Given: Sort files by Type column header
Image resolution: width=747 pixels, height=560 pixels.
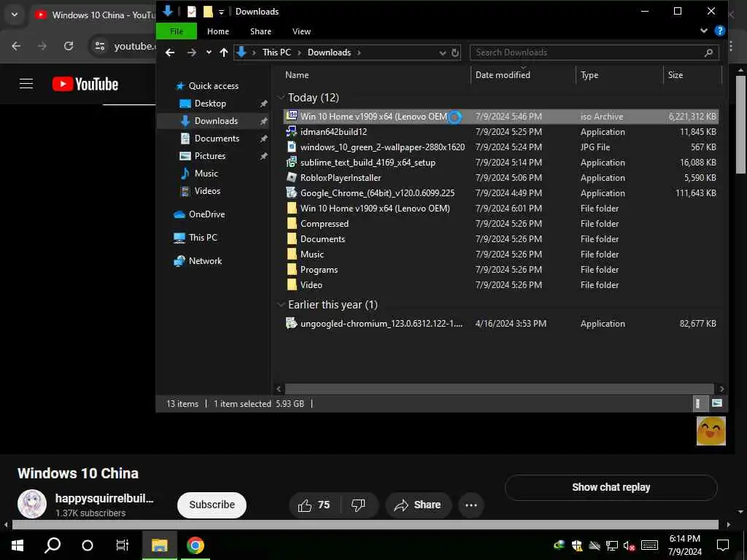Looking at the screenshot, I should click(x=589, y=75).
